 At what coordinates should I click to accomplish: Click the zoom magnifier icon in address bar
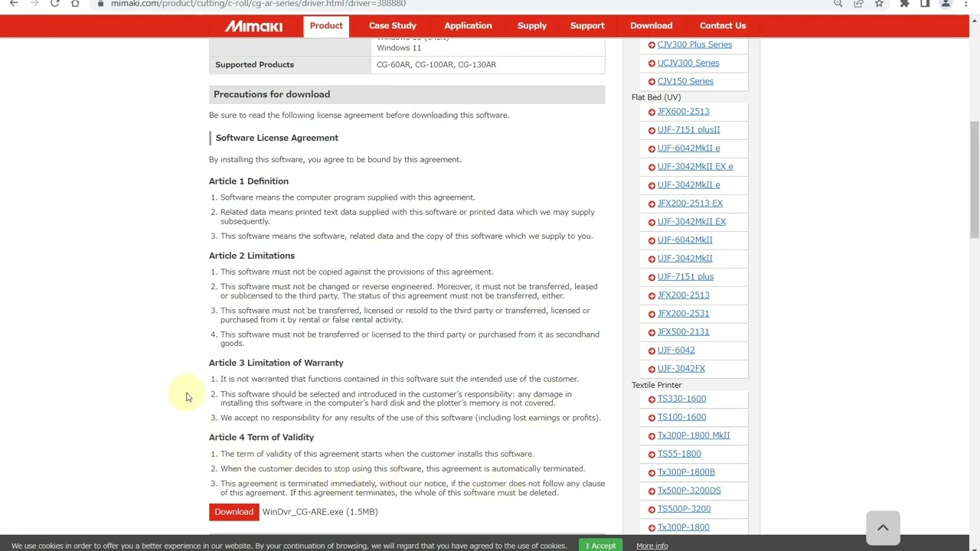click(x=838, y=4)
